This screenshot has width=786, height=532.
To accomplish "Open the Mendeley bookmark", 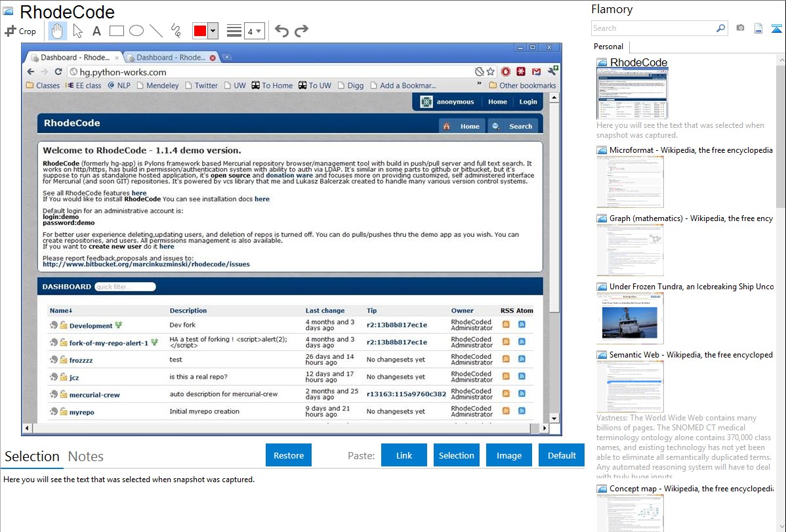I will pos(157,85).
